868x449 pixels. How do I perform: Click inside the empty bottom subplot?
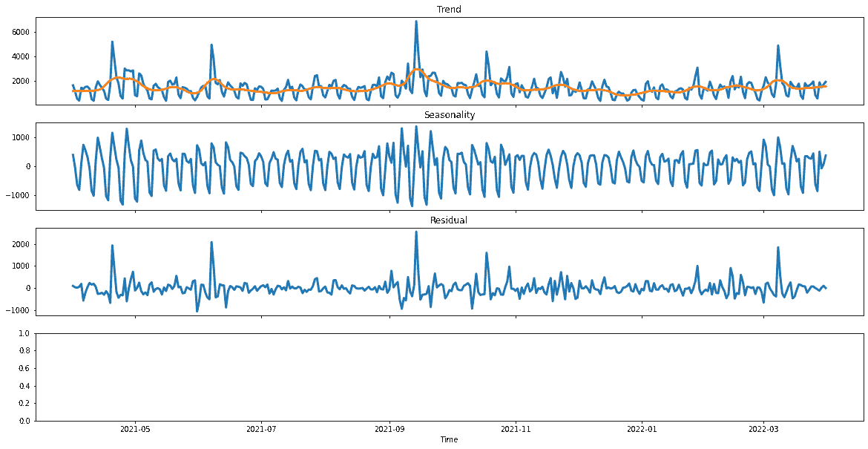(449, 377)
